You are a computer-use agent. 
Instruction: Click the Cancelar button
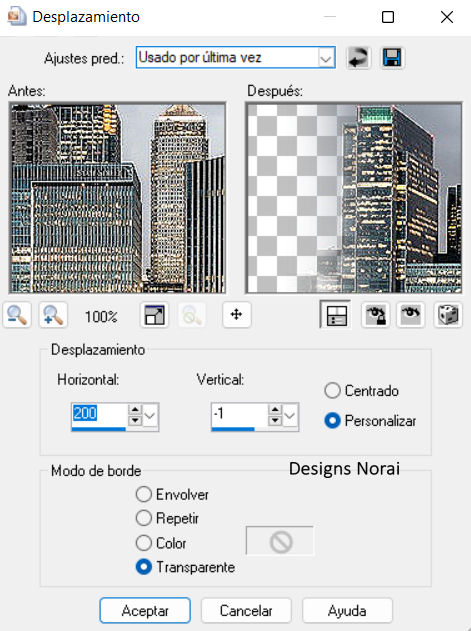tap(246, 610)
